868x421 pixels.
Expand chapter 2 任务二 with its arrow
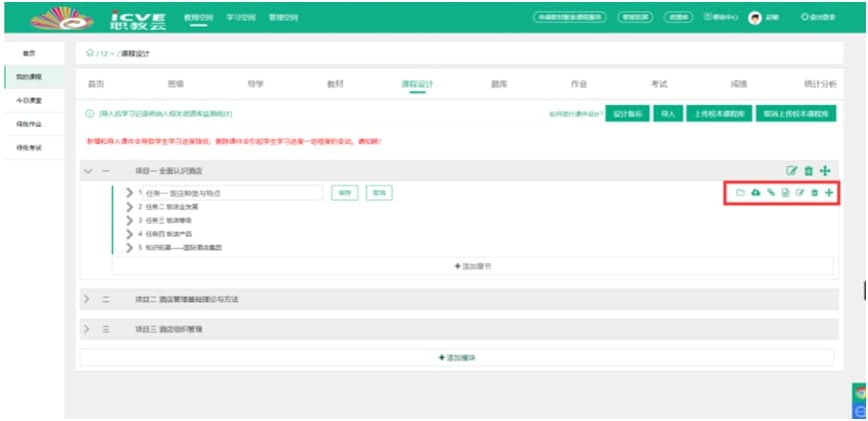pos(129,207)
